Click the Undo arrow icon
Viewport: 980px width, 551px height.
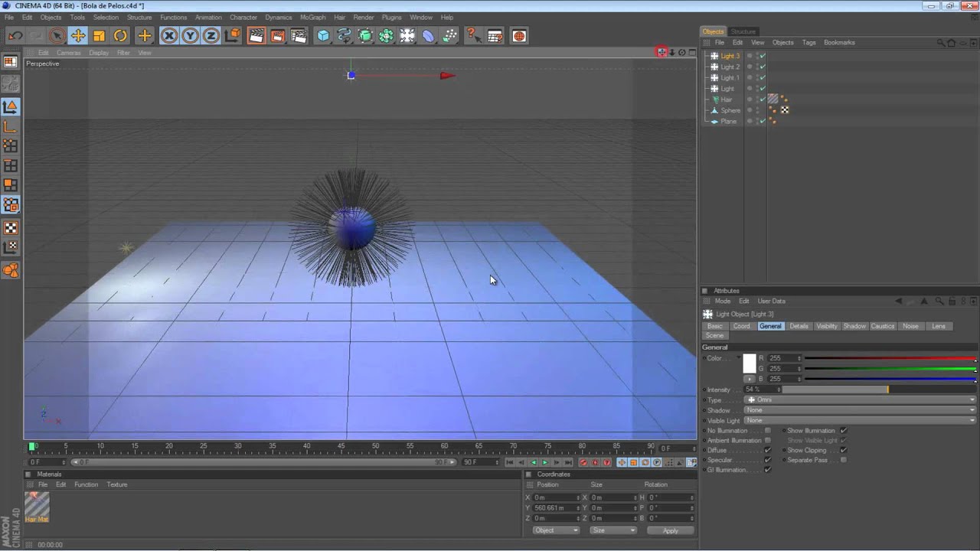tap(15, 36)
